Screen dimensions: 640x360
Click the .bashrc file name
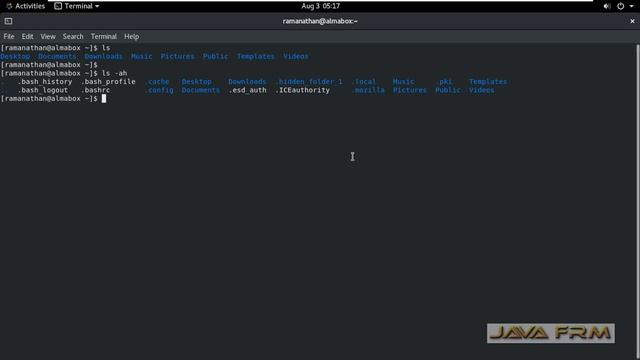point(96,90)
